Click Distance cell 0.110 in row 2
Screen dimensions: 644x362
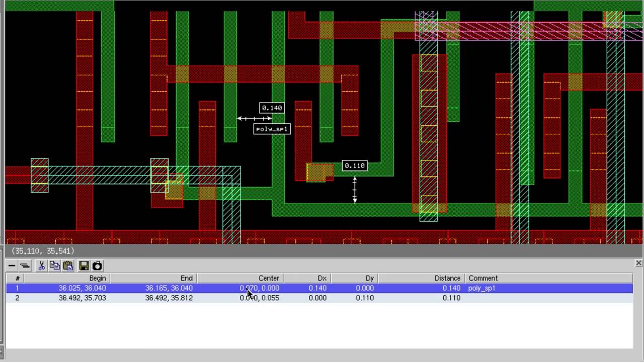point(451,298)
